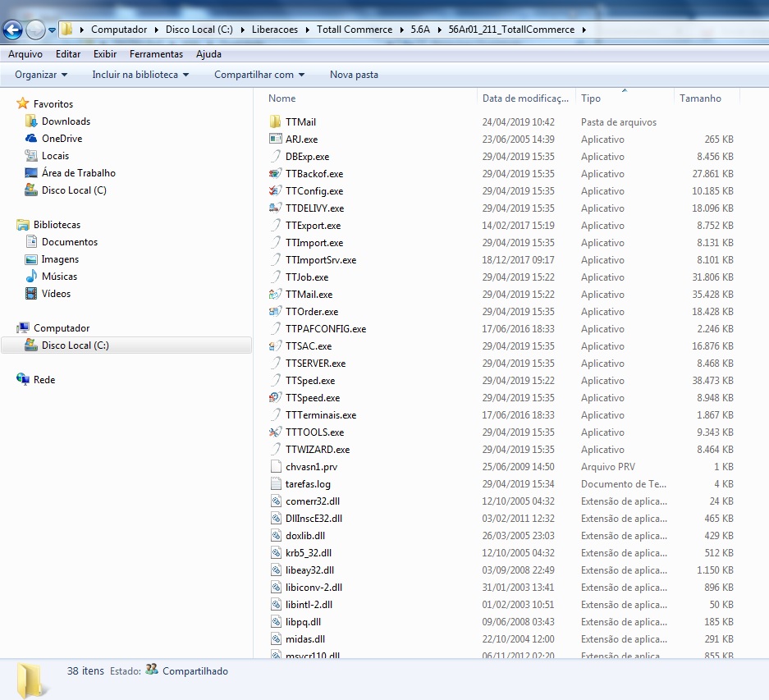
Task: Open the Exibir menu
Action: pos(105,54)
